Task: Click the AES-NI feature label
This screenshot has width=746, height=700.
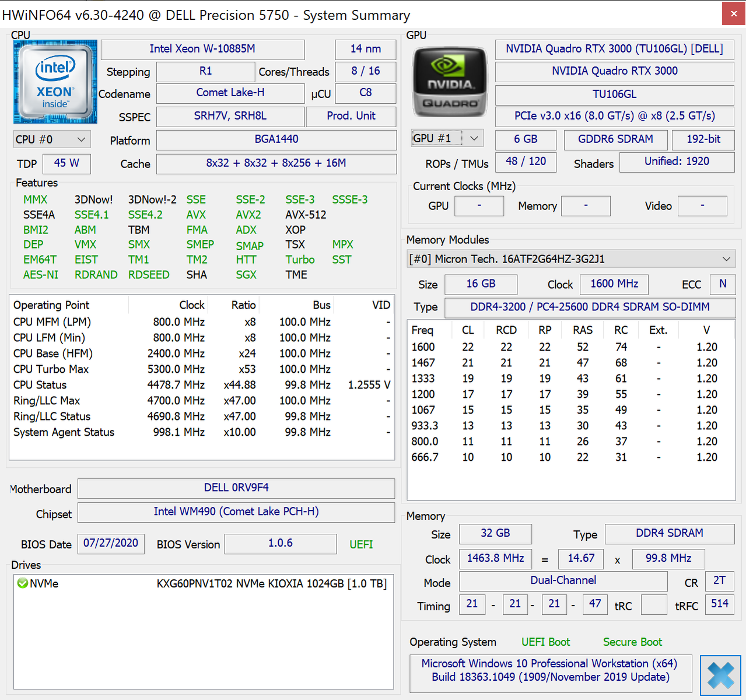Action: pos(41,275)
